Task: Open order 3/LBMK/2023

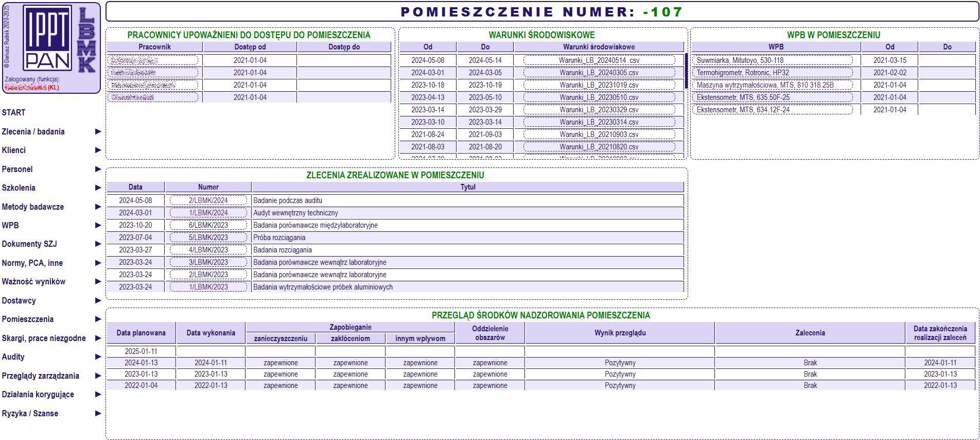Action: pyautogui.click(x=208, y=262)
